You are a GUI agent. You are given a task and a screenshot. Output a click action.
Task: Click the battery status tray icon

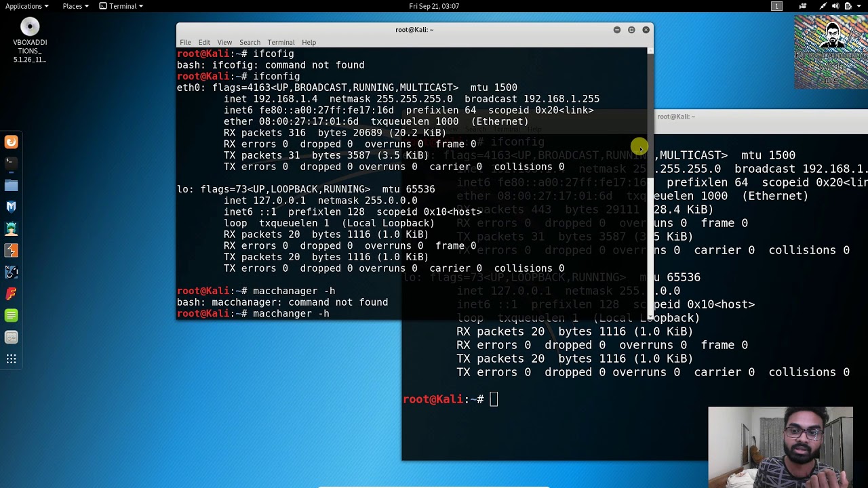tap(850, 6)
